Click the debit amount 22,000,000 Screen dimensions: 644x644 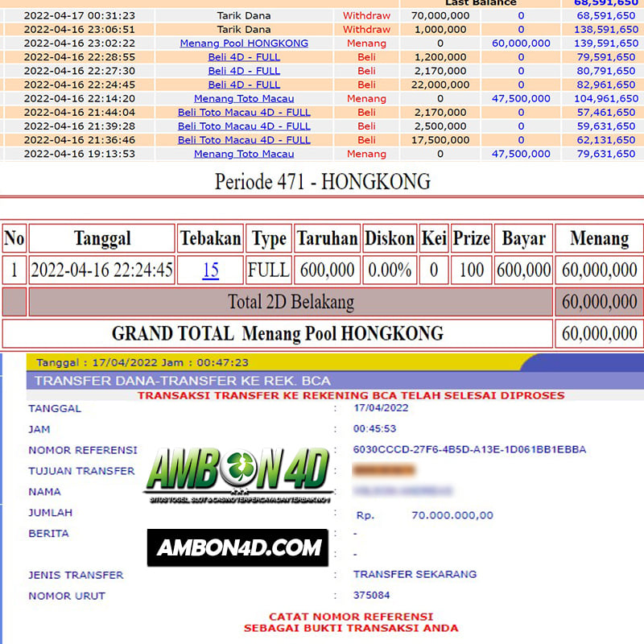440,85
